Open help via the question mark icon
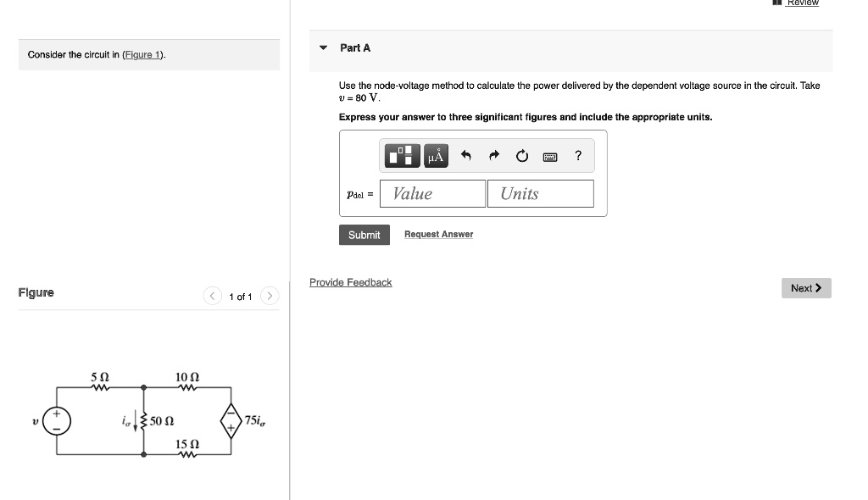The height and width of the screenshot is (500, 868). 578,155
